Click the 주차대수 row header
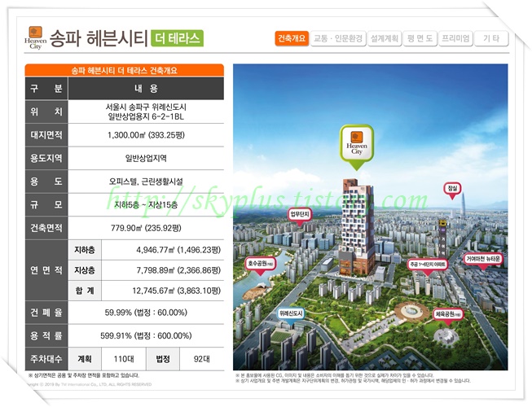The height and width of the screenshot is (407, 532). (x=46, y=359)
